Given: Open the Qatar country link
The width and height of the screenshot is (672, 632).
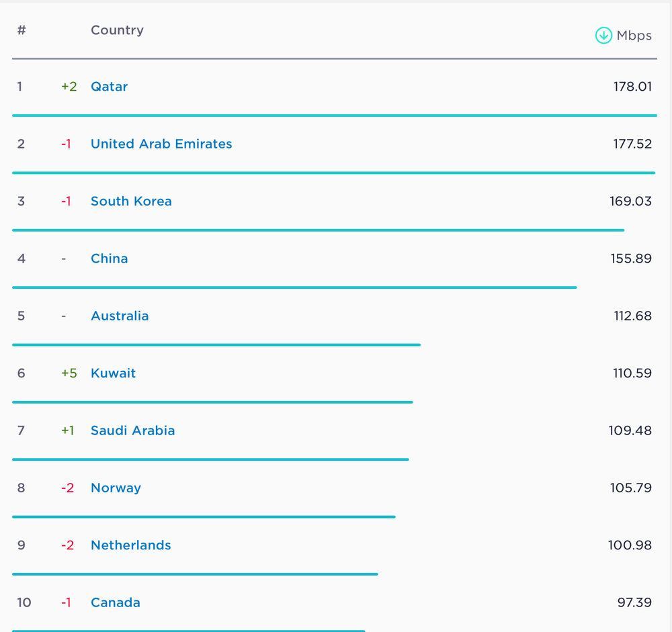Looking at the screenshot, I should pyautogui.click(x=109, y=87).
